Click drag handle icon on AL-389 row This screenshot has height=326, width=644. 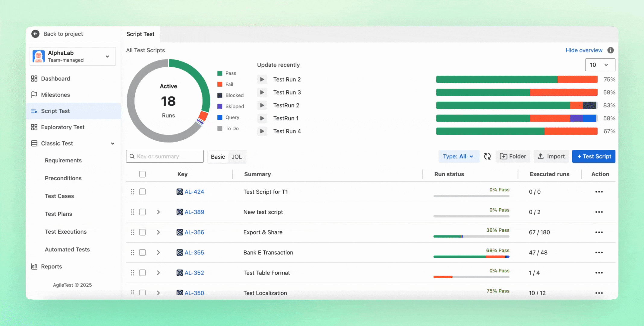pyautogui.click(x=132, y=212)
